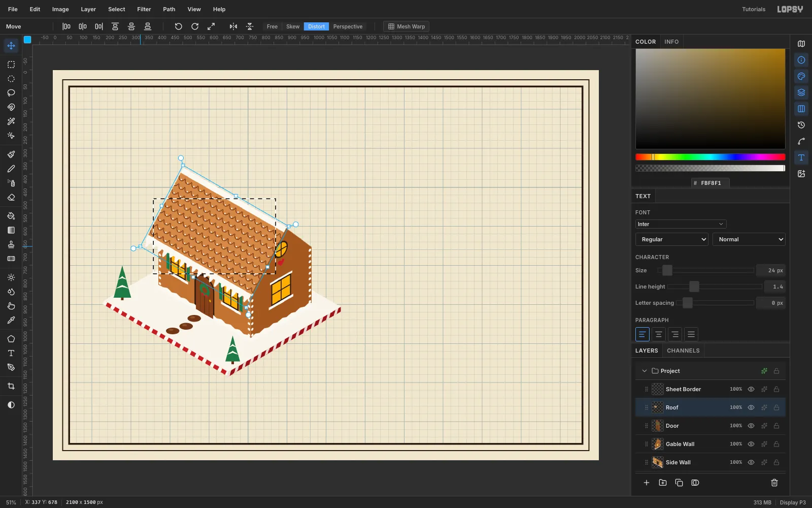Open the Normal dropdown in Text panel
Image resolution: width=812 pixels, height=508 pixels.
tap(749, 239)
